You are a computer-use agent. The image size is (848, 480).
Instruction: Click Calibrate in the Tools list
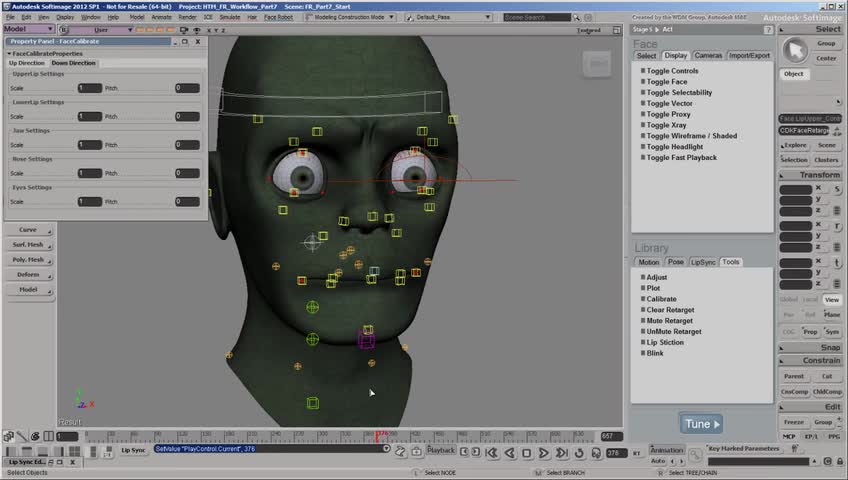661,299
